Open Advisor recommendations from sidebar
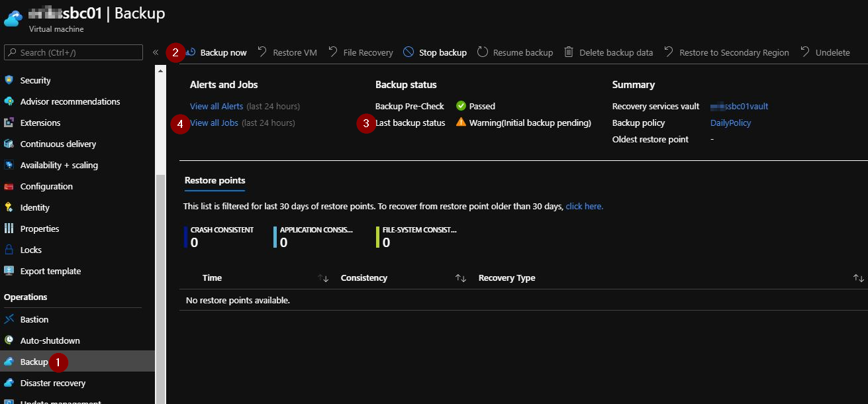 point(70,101)
